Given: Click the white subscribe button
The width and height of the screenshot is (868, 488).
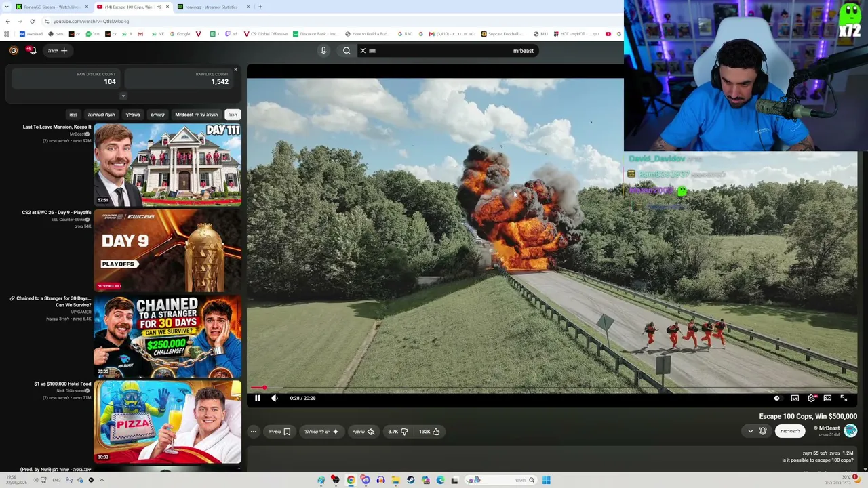Looking at the screenshot, I should (790, 431).
